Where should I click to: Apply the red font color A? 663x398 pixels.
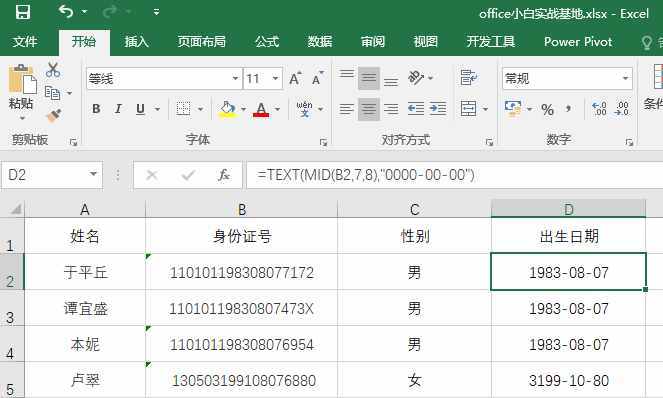[x=261, y=110]
